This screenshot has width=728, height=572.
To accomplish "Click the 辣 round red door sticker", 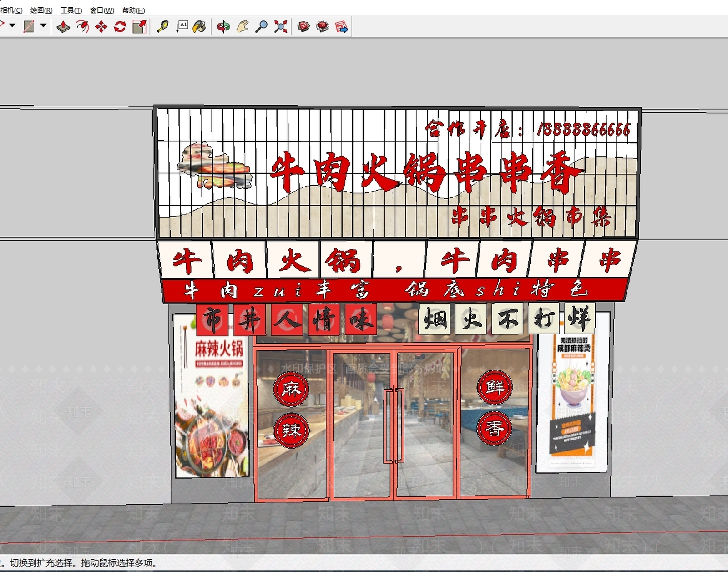I will (291, 430).
